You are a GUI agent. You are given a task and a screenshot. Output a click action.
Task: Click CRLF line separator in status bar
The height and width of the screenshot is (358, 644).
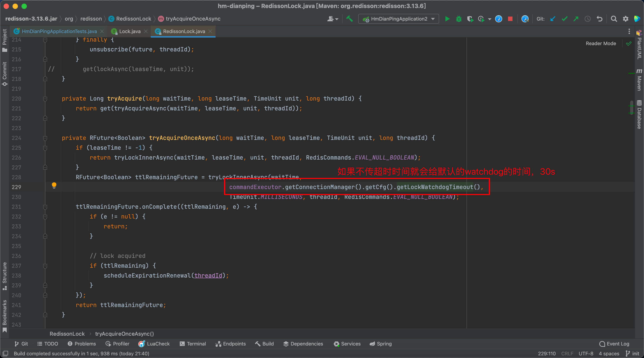[x=567, y=354]
